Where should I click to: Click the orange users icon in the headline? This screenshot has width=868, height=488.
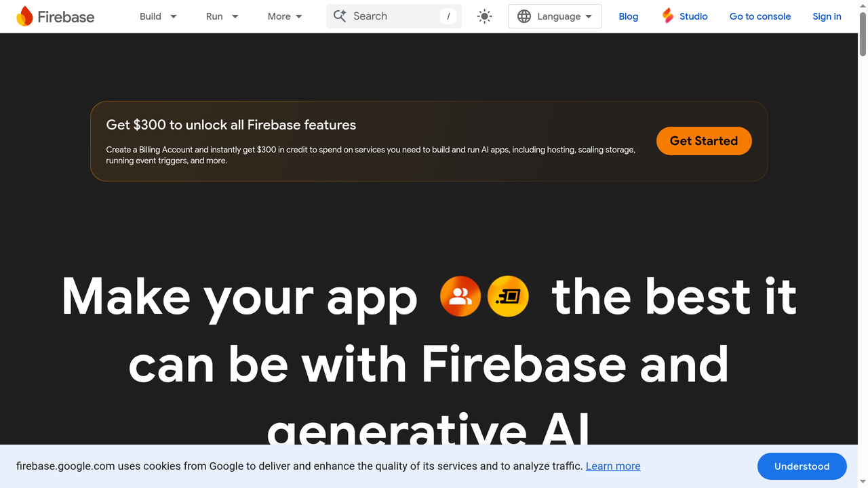(x=460, y=296)
